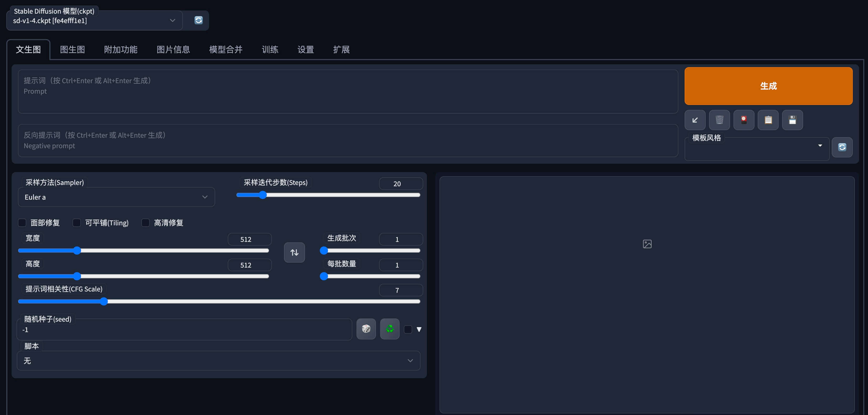Image resolution: width=868 pixels, height=415 pixels.
Task: Click the refresh checkpoint model list icon
Action: pos(198,20)
